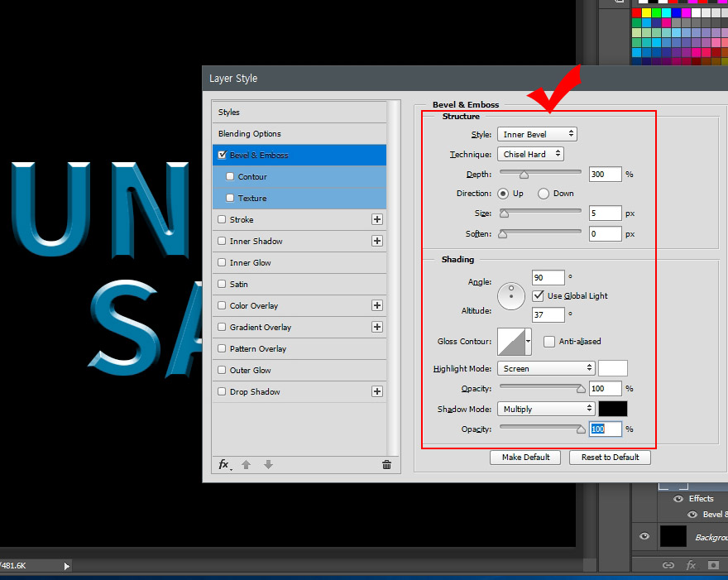Click the Depth slider handle
This screenshot has height=580, width=728.
(x=524, y=175)
